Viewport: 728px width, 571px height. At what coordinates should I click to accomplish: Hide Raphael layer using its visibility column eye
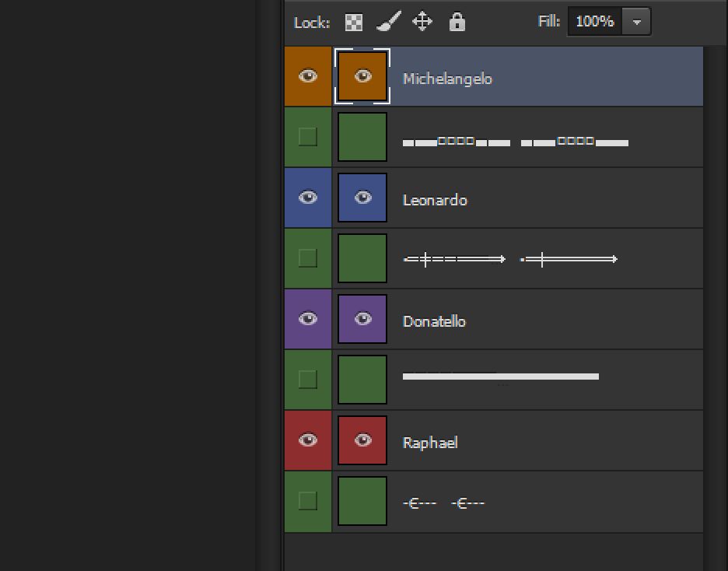(x=308, y=440)
